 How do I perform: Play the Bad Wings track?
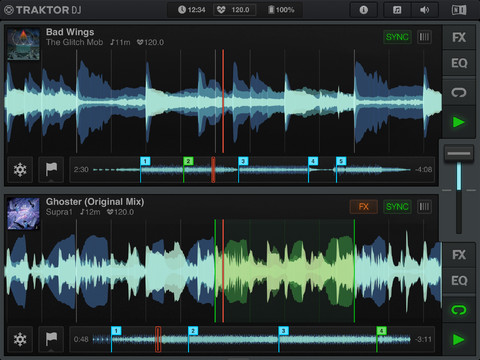[459, 122]
